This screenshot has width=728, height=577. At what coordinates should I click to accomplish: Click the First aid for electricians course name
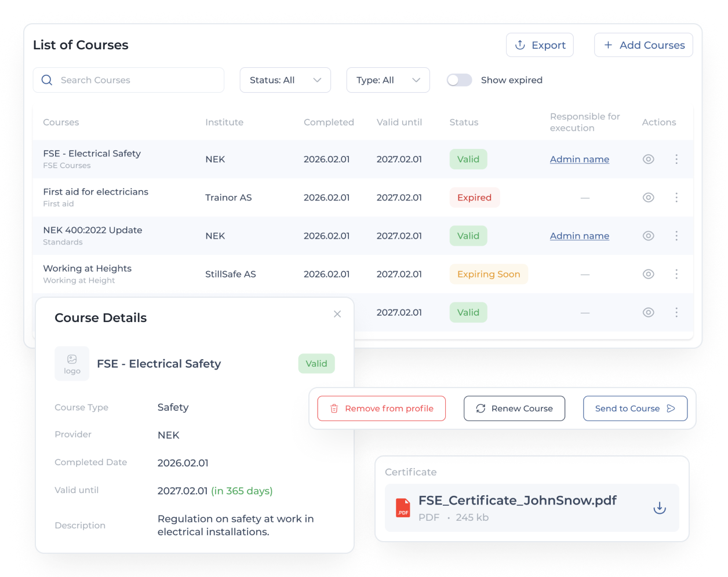tap(96, 192)
